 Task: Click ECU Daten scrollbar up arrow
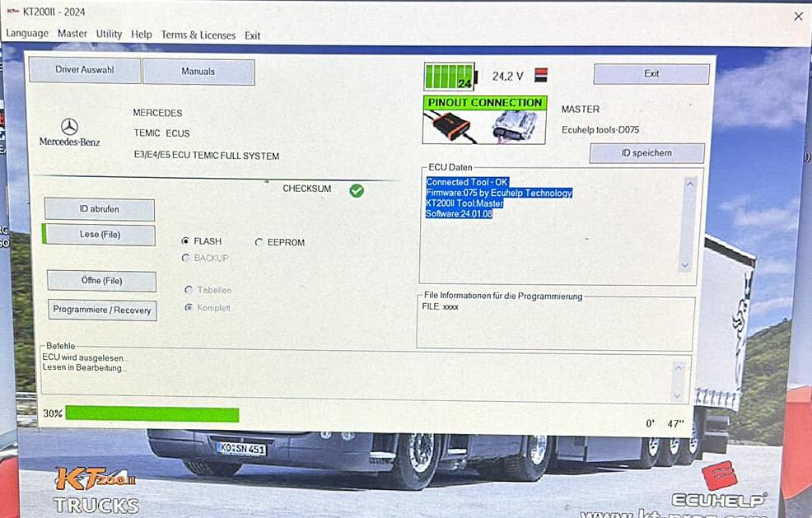(x=690, y=184)
